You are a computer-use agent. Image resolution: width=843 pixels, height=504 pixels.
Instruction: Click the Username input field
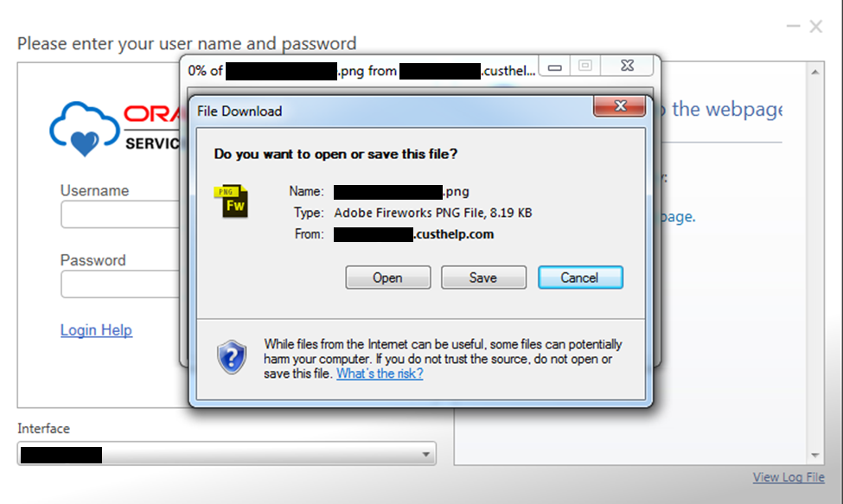(120, 214)
